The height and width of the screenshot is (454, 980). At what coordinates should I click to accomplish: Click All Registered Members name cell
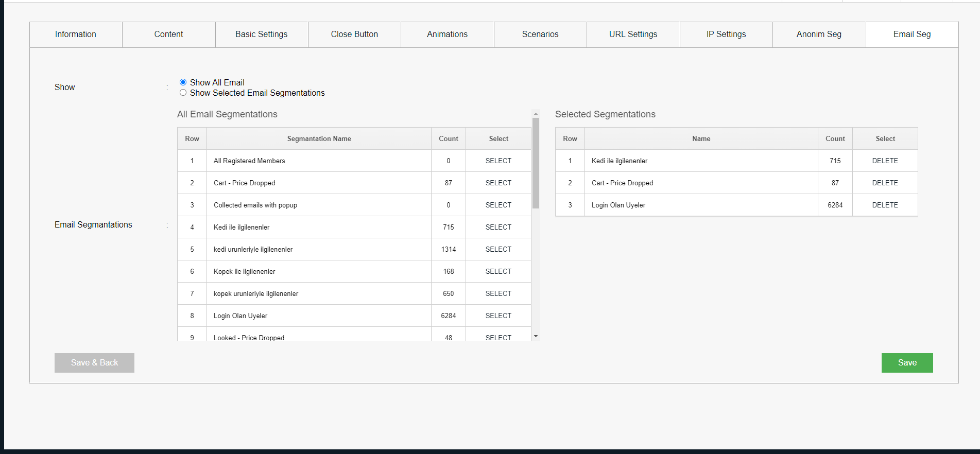point(319,161)
